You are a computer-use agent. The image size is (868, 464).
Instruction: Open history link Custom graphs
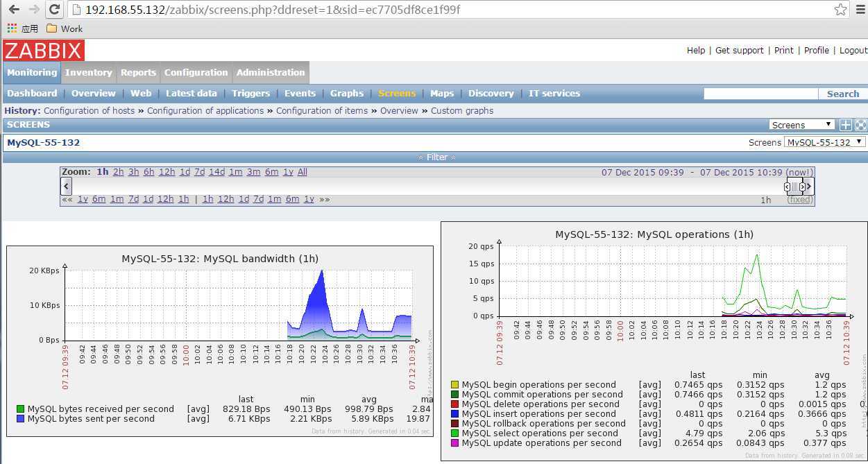point(462,110)
